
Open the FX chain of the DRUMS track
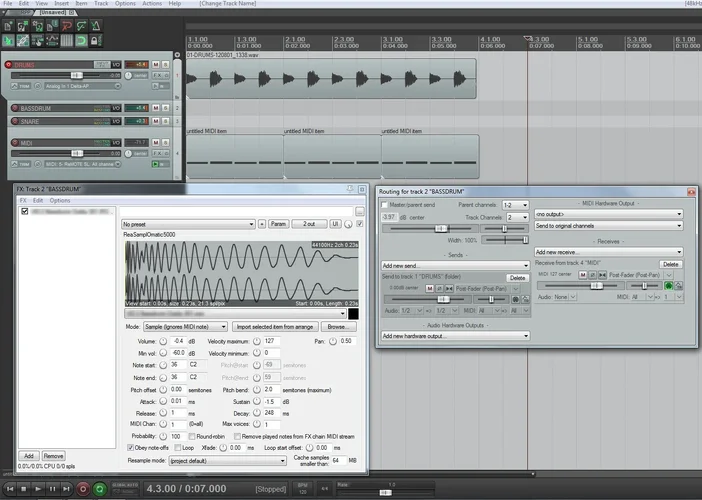157,75
